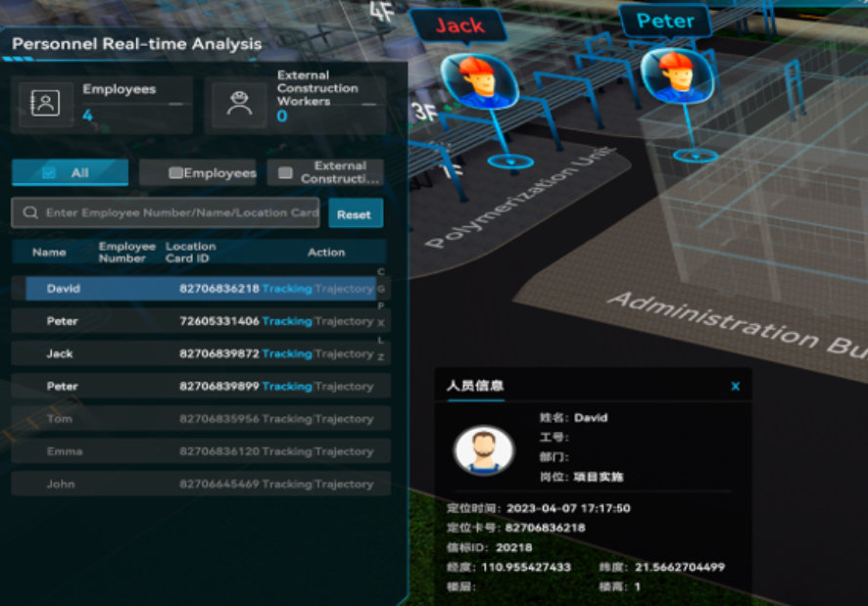Click the Reset button
This screenshot has width=868, height=606.
pyautogui.click(x=355, y=213)
